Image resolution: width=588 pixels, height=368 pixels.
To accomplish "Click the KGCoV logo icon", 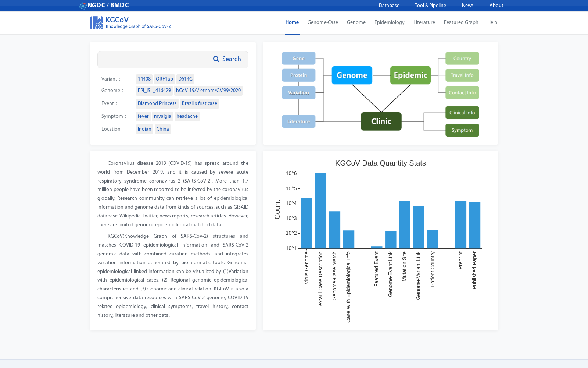I will (97, 23).
